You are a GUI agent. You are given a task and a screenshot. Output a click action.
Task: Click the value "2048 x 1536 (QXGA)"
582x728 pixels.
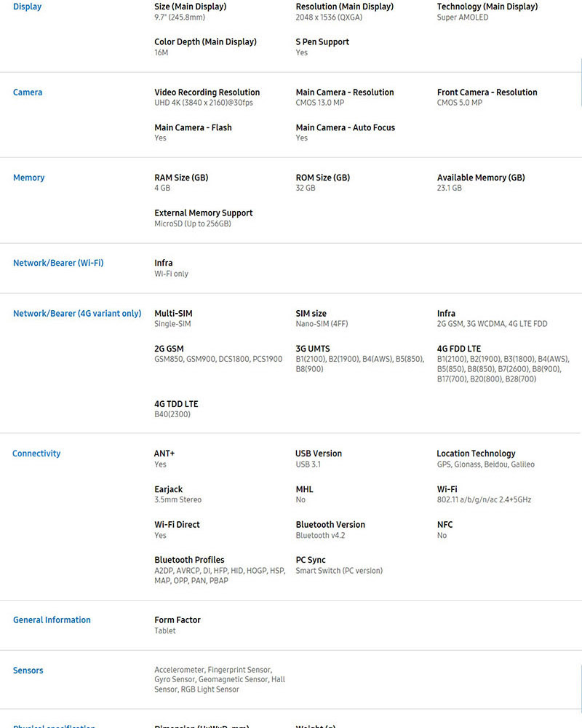(329, 17)
